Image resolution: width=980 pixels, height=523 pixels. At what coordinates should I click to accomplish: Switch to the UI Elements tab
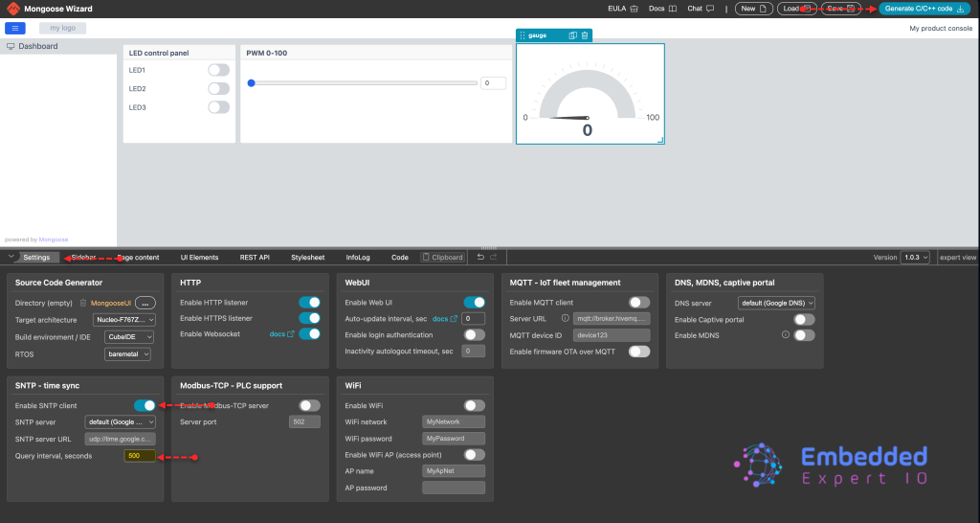pyautogui.click(x=199, y=257)
